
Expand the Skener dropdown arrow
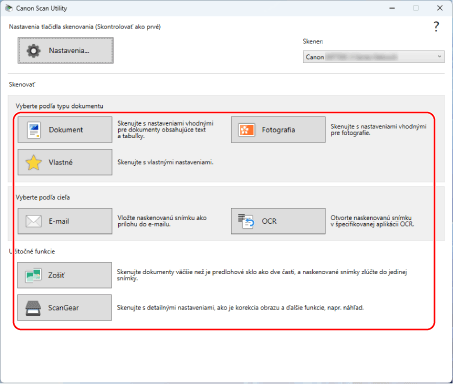tap(439, 57)
